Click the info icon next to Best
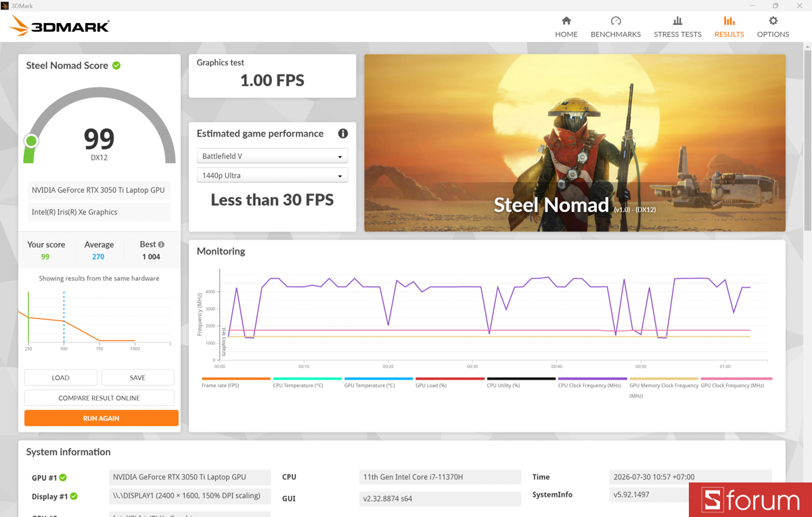812x517 pixels. pyautogui.click(x=161, y=244)
